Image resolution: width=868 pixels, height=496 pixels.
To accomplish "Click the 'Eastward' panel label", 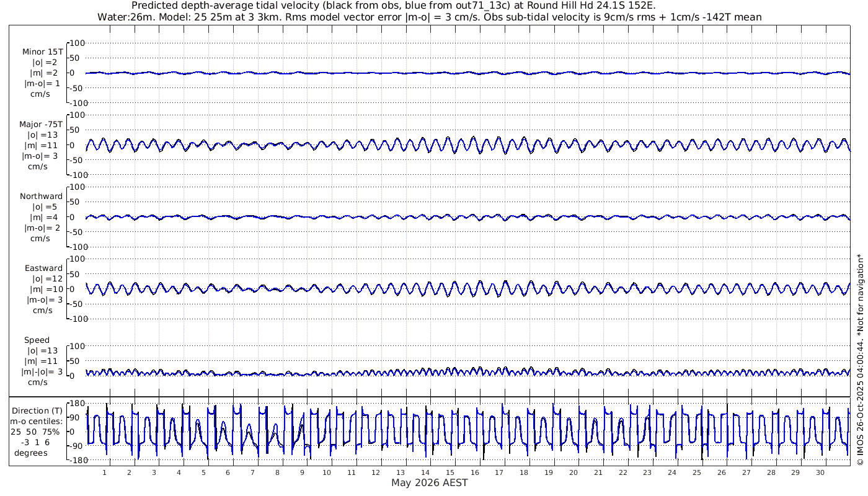I will click(44, 268).
